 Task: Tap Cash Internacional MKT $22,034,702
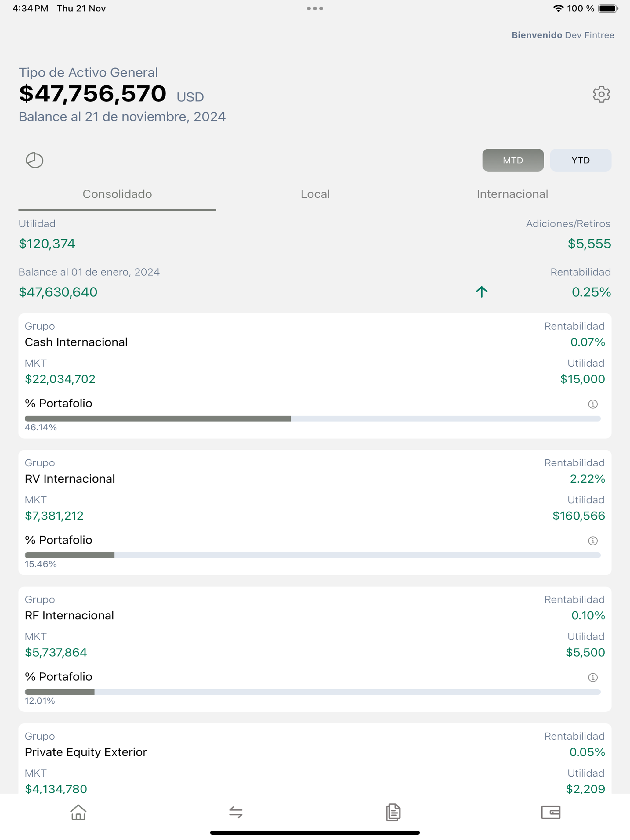(60, 379)
